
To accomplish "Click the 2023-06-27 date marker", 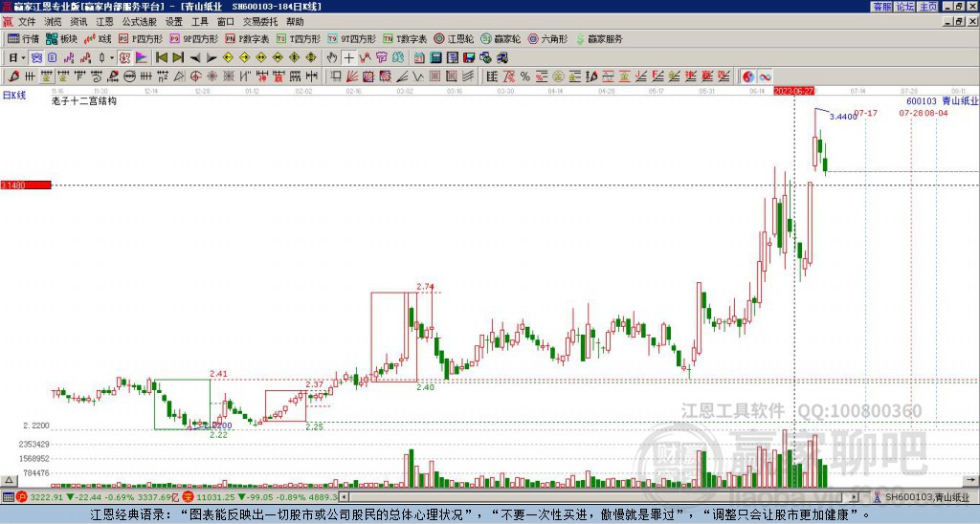I will coord(793,91).
